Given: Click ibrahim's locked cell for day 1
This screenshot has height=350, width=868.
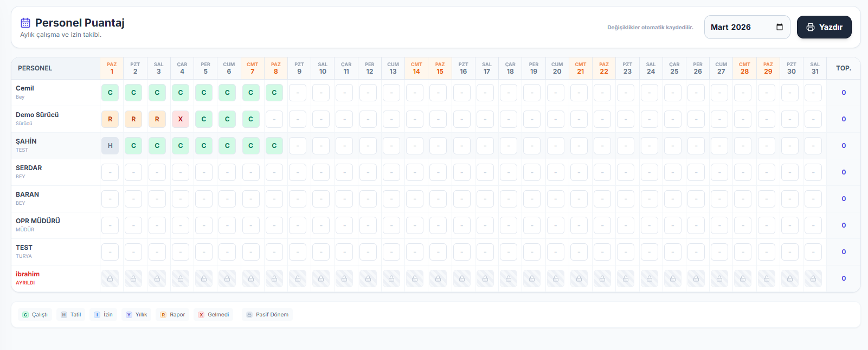Looking at the screenshot, I should 110,278.
